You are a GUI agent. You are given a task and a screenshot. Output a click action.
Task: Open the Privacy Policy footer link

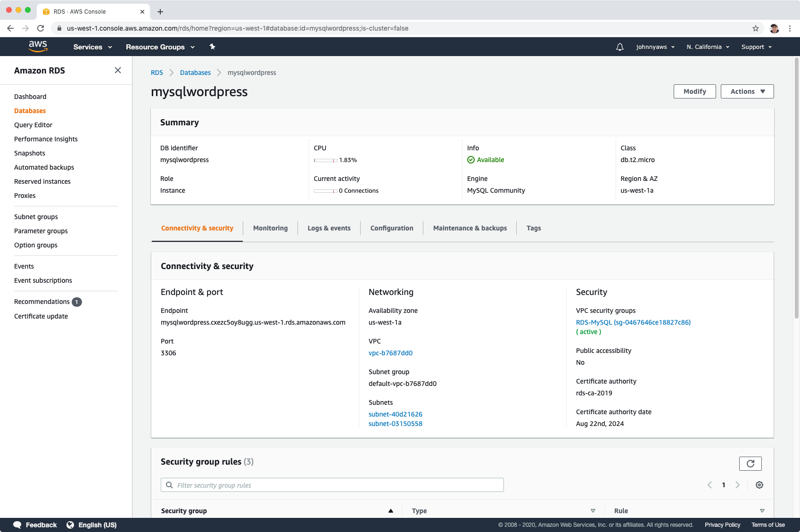click(722, 525)
